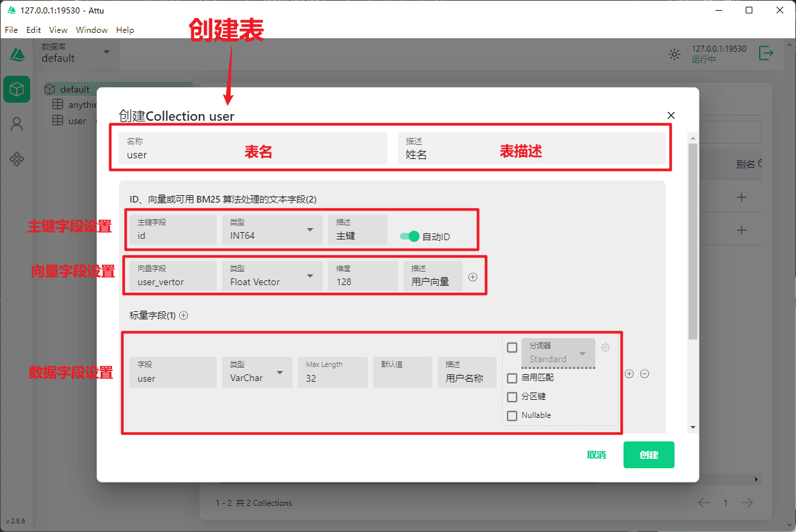Viewport: 796px width, 532px height.
Task: Click the plus icon beside the vector field
Action: click(x=472, y=277)
